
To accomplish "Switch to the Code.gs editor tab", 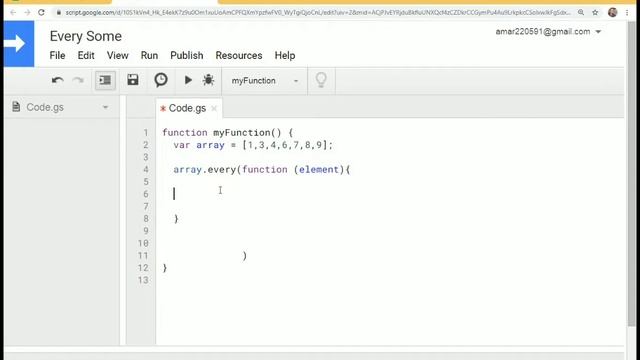I will point(187,108).
